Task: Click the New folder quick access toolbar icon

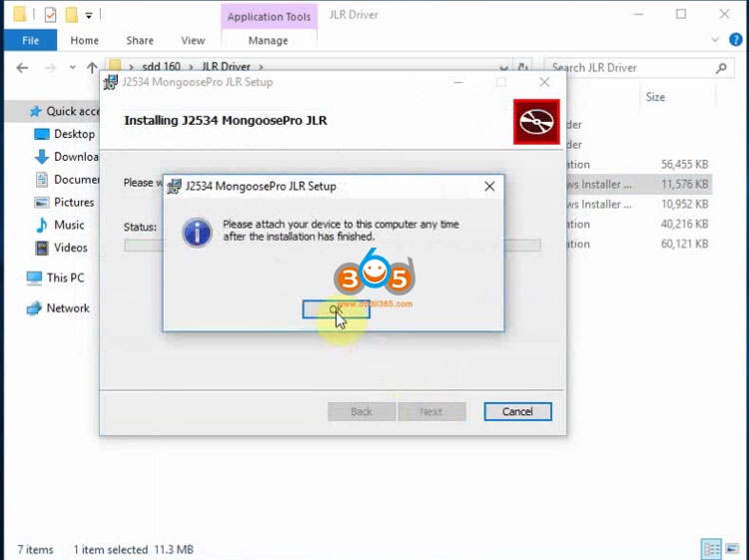Action: pos(72,15)
